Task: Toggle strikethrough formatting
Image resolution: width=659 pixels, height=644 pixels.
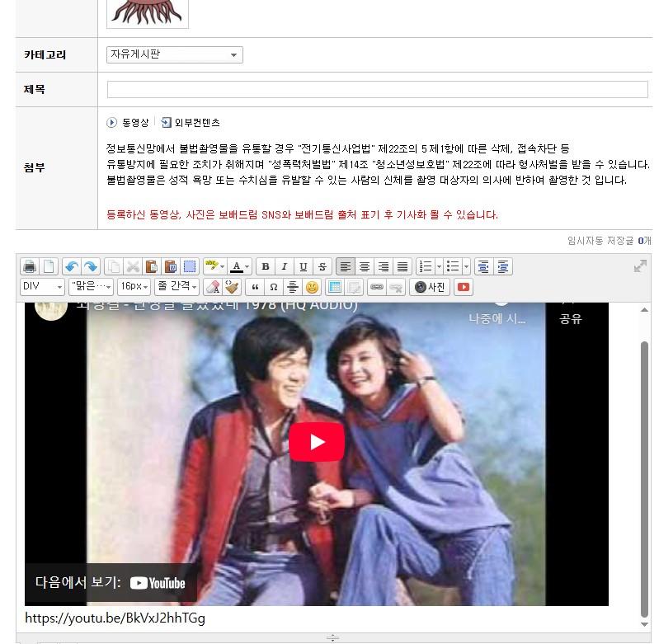Action: [x=322, y=266]
